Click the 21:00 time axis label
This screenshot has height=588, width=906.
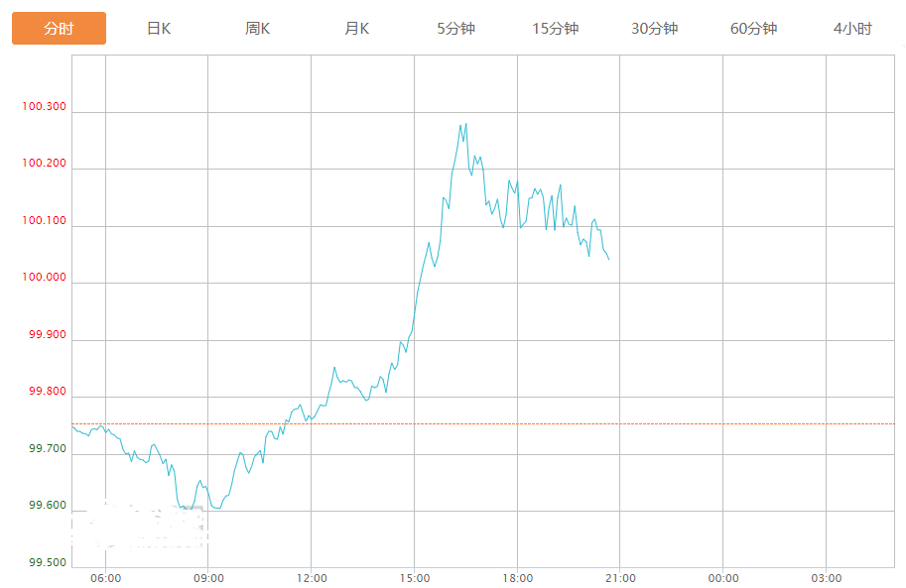coord(620,578)
